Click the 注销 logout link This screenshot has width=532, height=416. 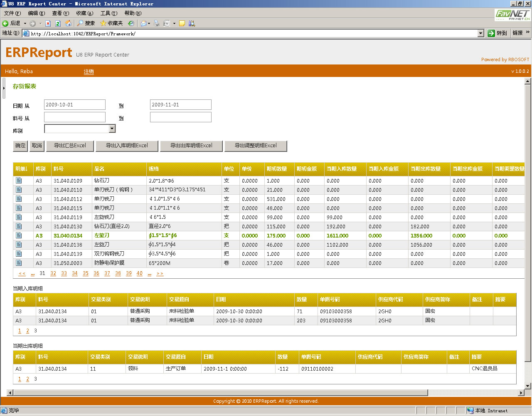(x=89, y=72)
